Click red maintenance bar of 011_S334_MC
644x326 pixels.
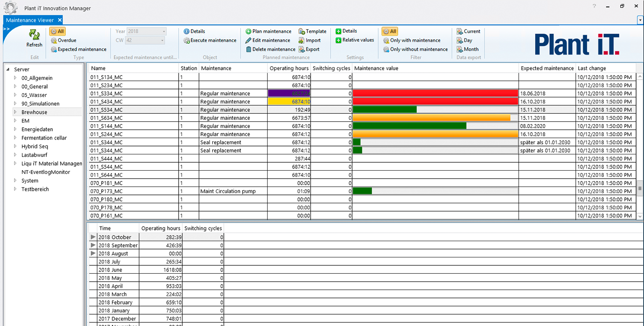point(436,93)
